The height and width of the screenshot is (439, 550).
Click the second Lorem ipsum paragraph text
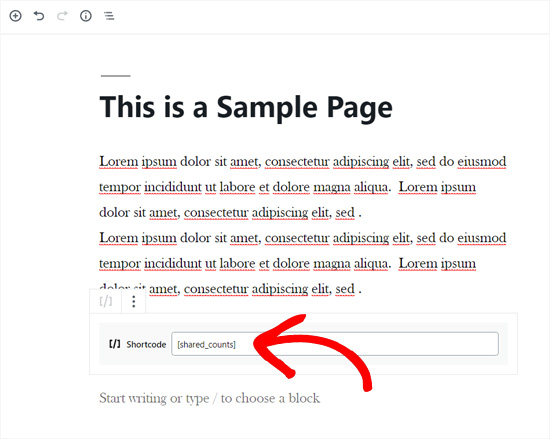(303, 263)
